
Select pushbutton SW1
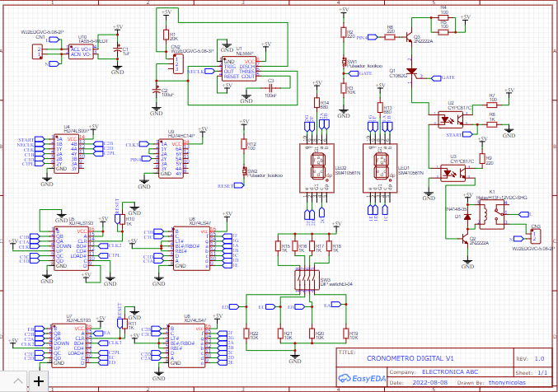click(345, 62)
